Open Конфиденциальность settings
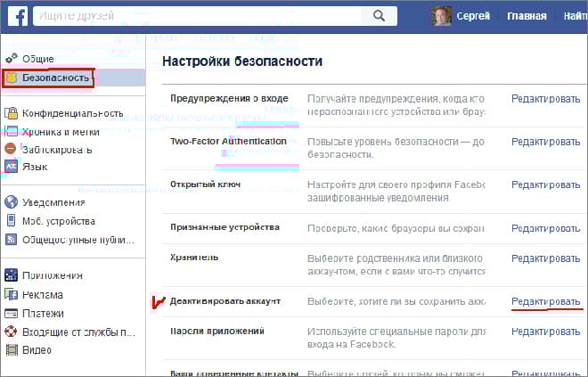 pyautogui.click(x=73, y=113)
